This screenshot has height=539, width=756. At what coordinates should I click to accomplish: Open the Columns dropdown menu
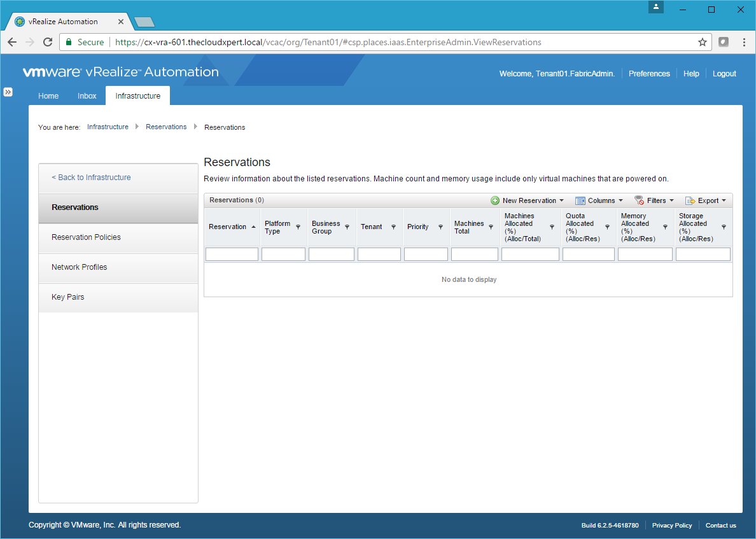pos(599,200)
